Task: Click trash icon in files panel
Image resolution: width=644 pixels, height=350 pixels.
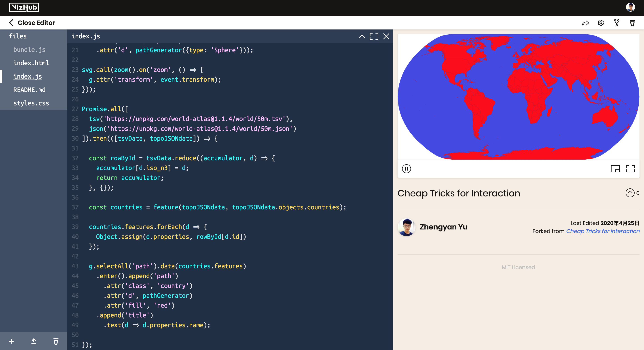Action: pyautogui.click(x=56, y=341)
